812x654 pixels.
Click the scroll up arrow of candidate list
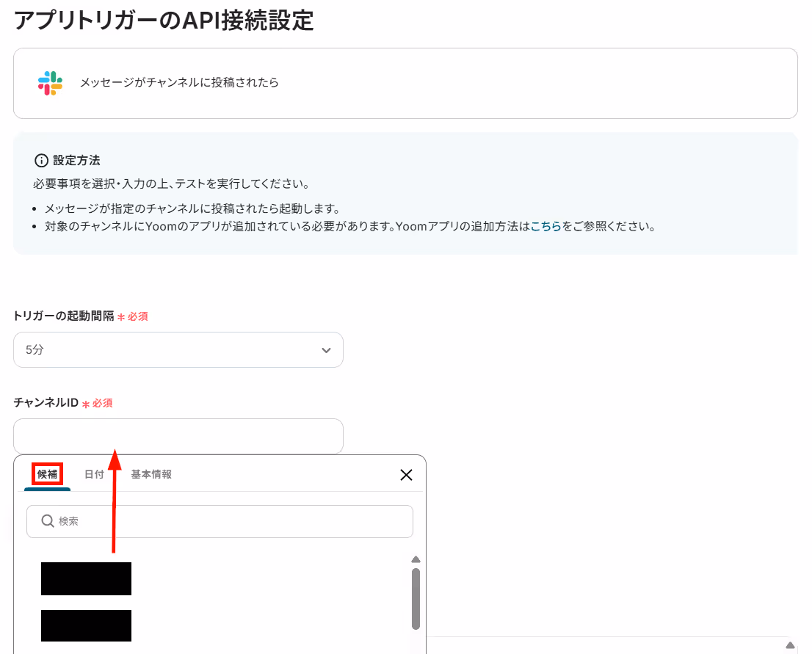click(416, 560)
